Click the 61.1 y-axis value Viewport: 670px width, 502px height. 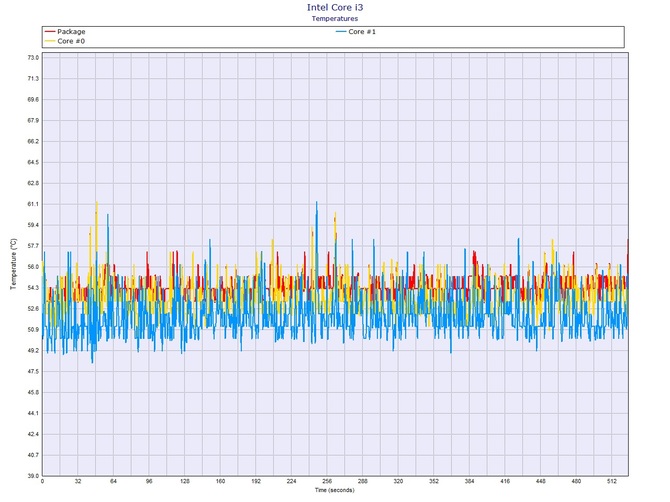coord(33,204)
